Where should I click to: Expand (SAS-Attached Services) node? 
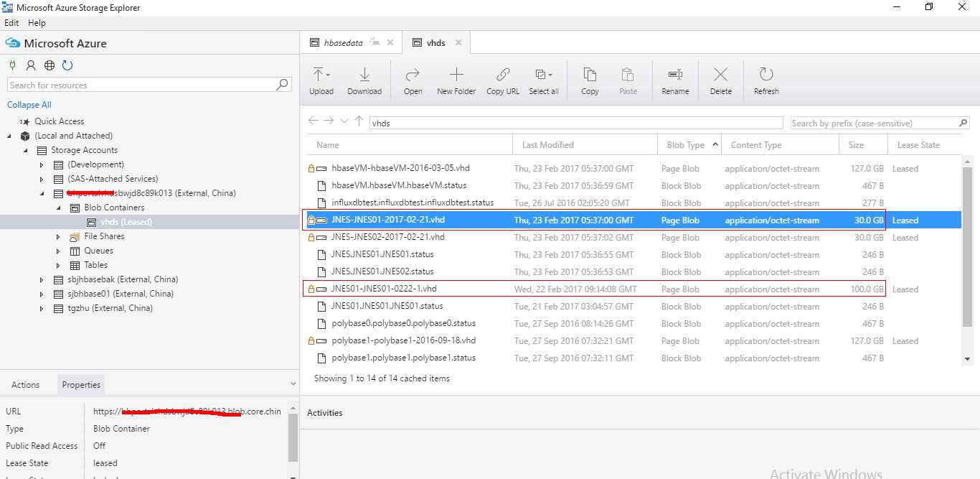[x=42, y=179]
